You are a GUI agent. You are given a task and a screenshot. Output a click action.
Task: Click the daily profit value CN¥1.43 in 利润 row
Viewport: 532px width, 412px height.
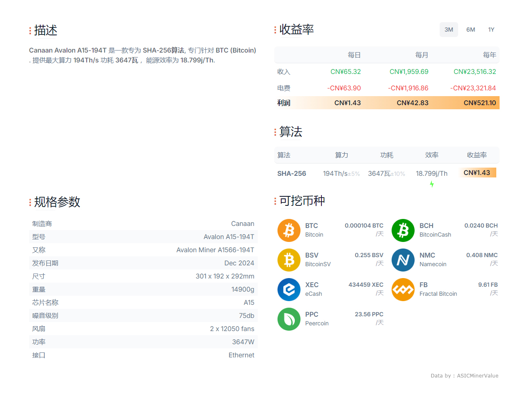click(x=348, y=103)
